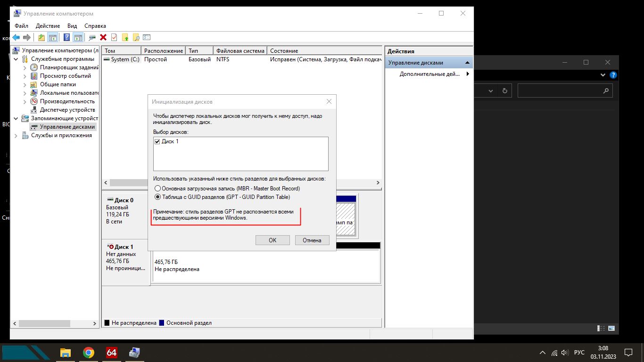Toggle the Show/Hide Console Tree icon
This screenshot has width=644, height=362.
click(53, 37)
